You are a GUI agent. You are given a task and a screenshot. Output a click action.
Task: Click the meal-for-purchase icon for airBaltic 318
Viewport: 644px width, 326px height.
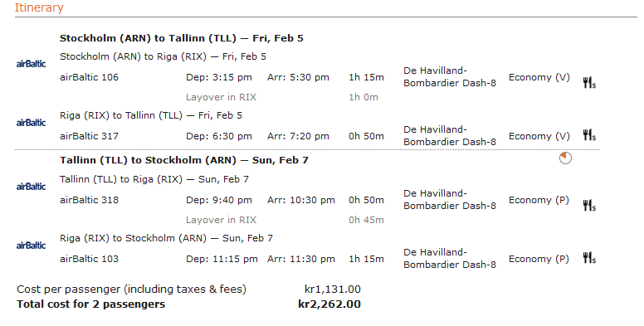[589, 205]
